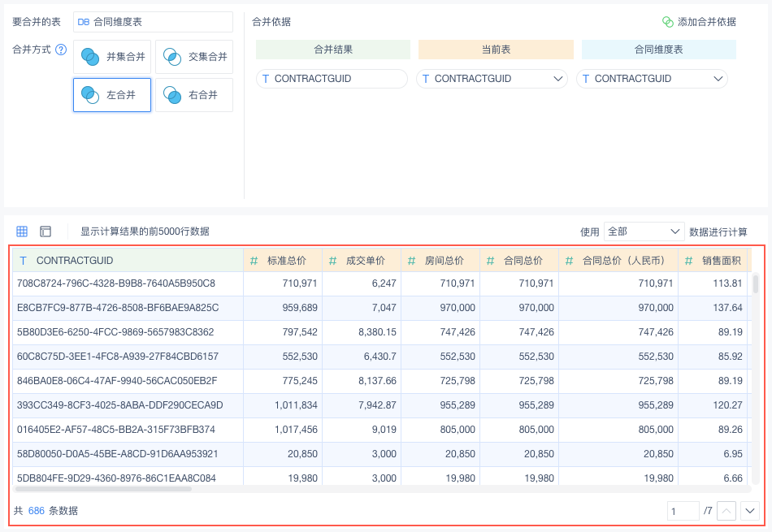
Task: Expand the 全部 data range dropdown
Action: 644,231
